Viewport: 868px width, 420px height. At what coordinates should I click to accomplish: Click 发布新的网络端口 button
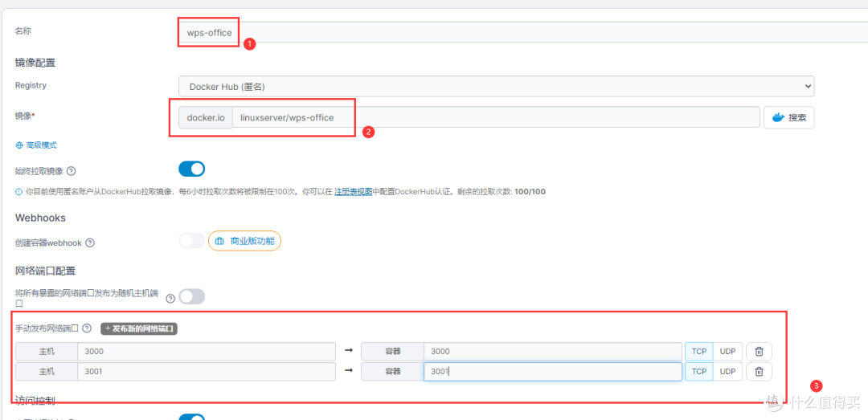point(139,328)
